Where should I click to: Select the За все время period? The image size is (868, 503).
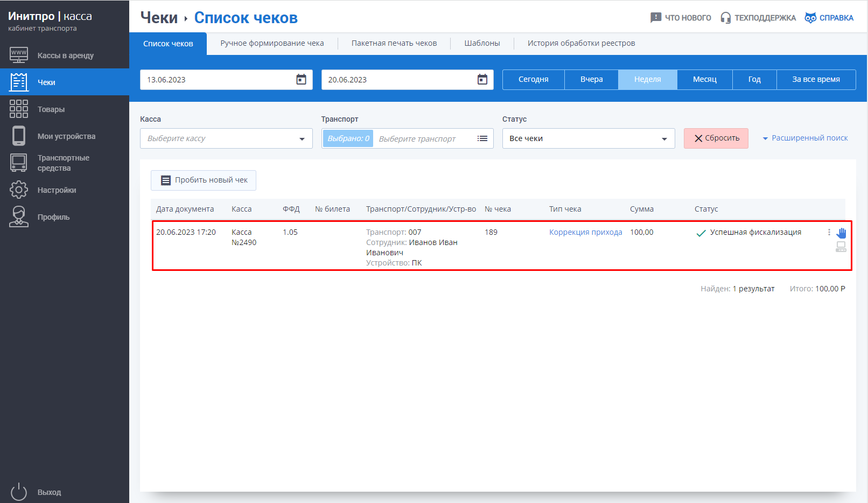[x=815, y=79]
